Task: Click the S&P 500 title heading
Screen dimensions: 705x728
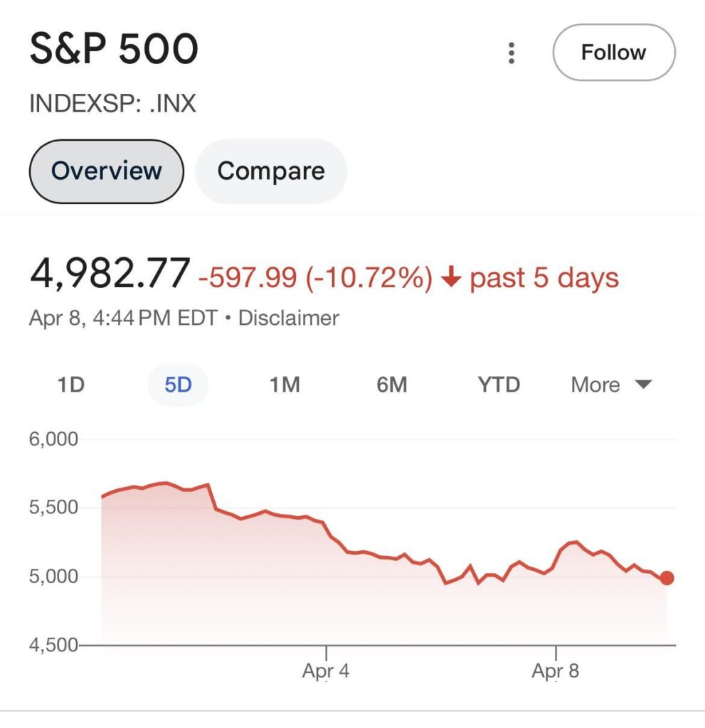Action: click(114, 50)
